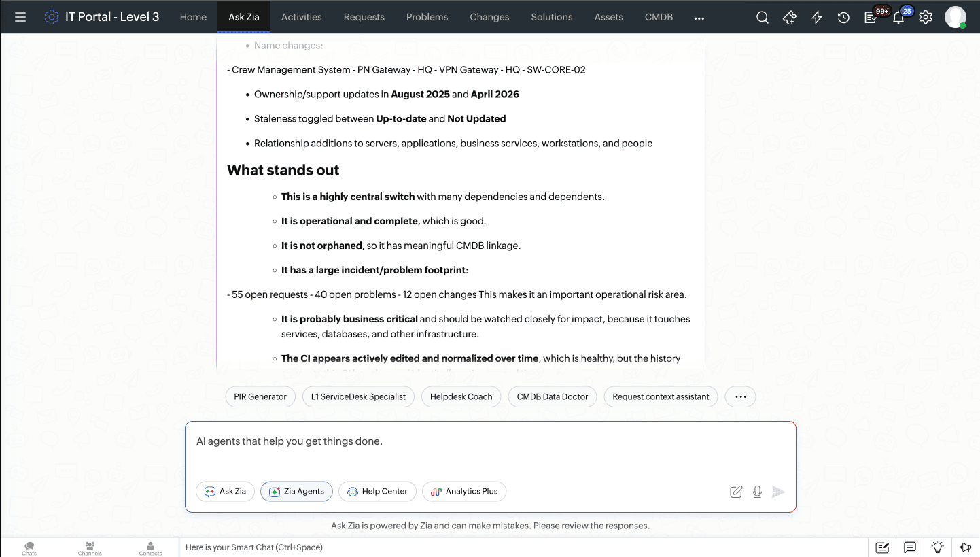Choose the L1 ServiceDesk Specialist agent
Image resolution: width=980 pixels, height=557 pixels.
[x=358, y=396]
